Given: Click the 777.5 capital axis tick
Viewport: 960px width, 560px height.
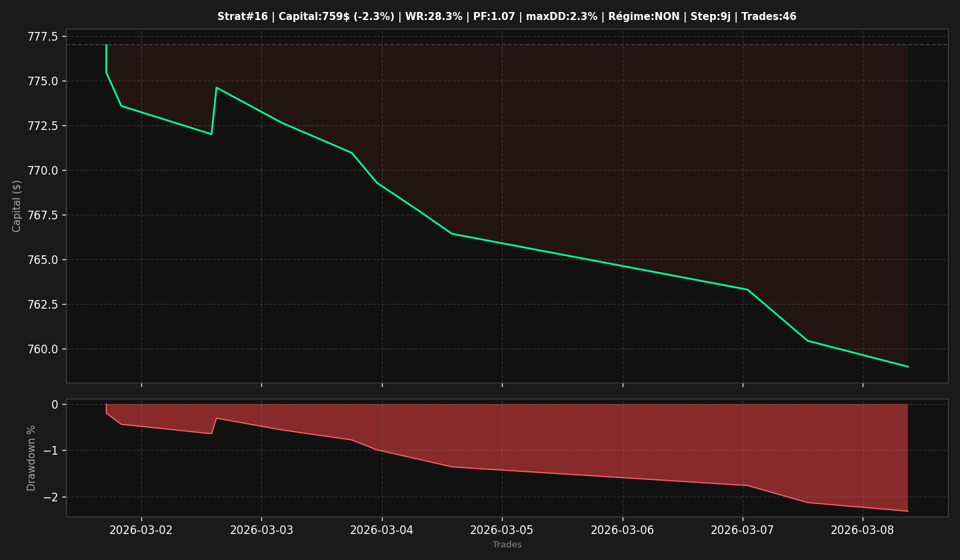Looking at the screenshot, I should [43, 36].
